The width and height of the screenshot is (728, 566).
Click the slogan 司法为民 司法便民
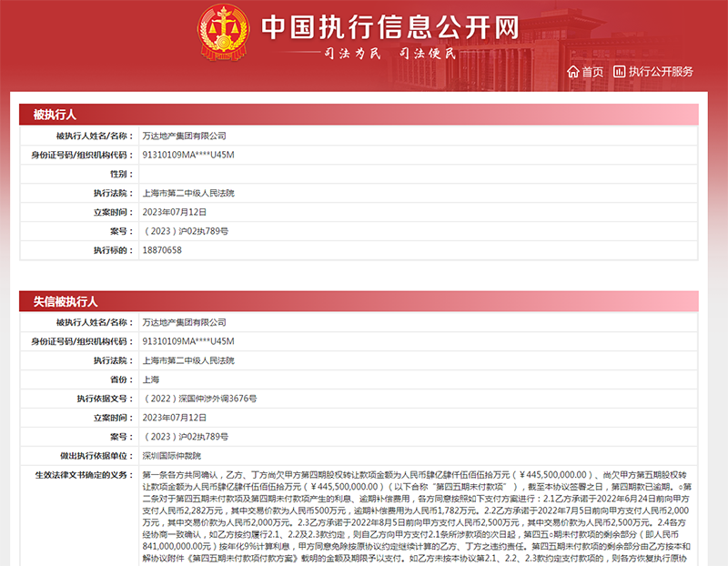[x=390, y=54]
